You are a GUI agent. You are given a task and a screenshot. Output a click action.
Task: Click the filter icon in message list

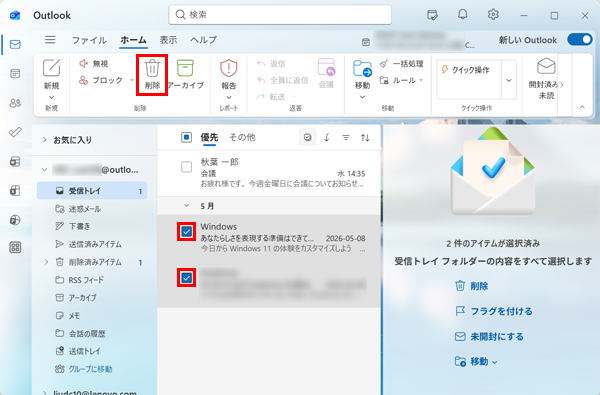[346, 137]
